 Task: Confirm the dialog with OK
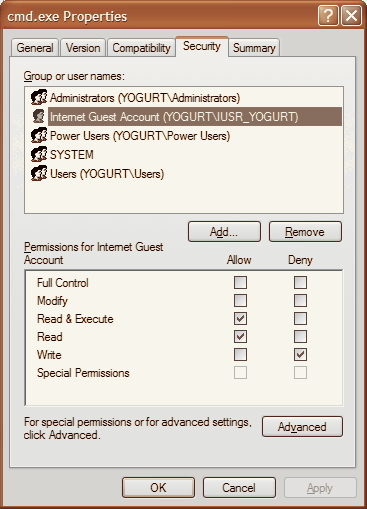coord(158,488)
